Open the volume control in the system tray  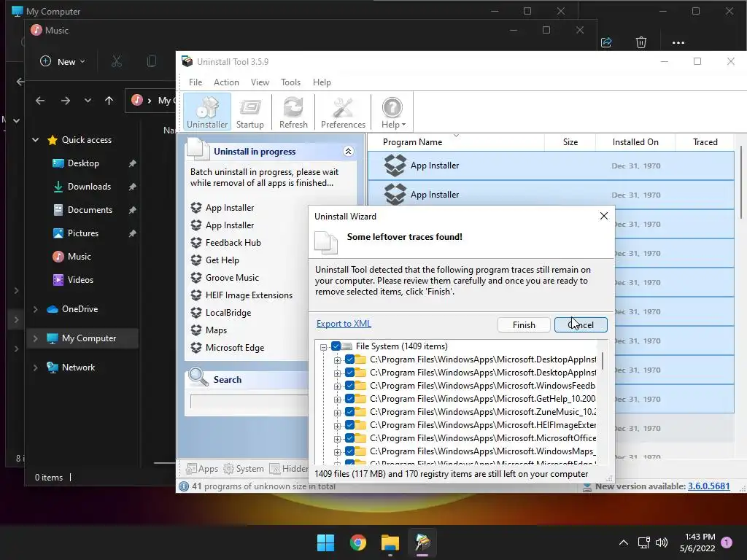[661, 542]
